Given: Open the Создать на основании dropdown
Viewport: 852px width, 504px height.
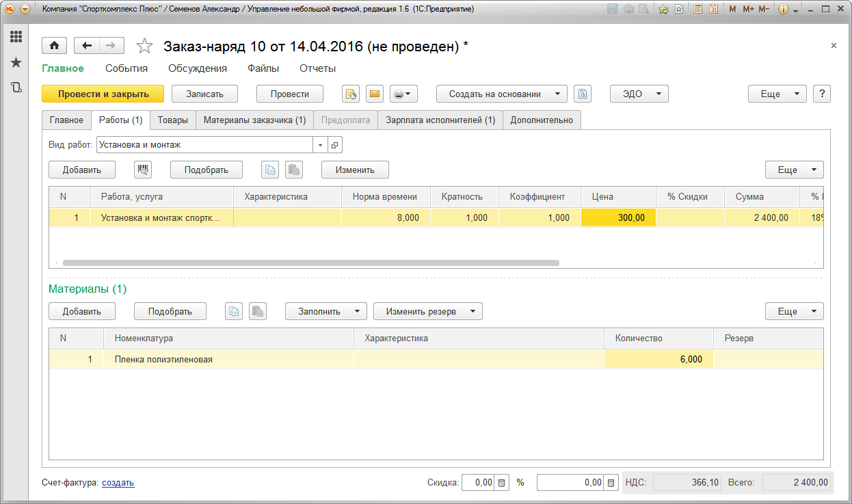Looking at the screenshot, I should point(502,94).
